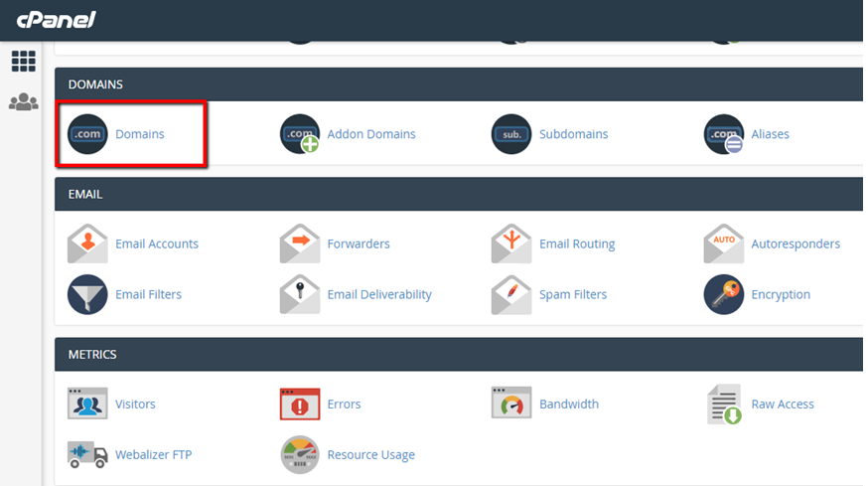The height and width of the screenshot is (486, 868).
Task: View the Visitors metrics link
Action: coord(135,404)
